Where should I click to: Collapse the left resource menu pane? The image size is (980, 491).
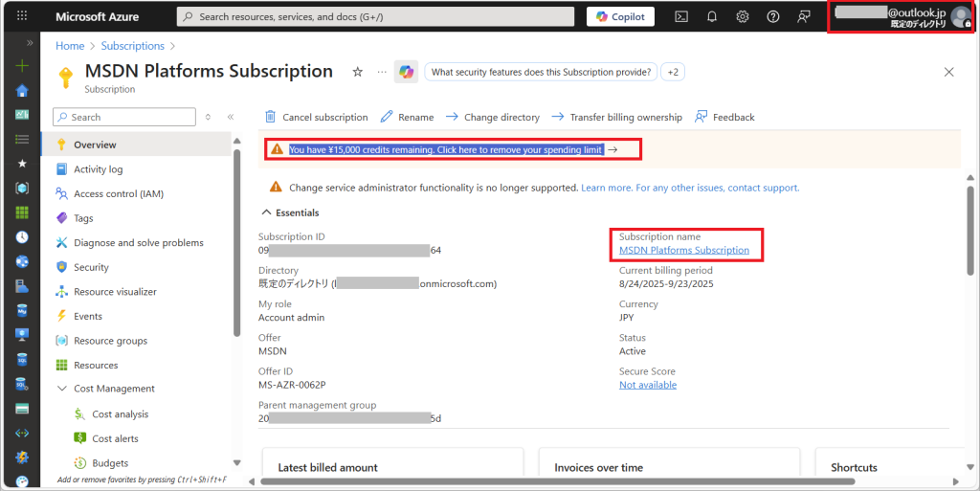[231, 117]
